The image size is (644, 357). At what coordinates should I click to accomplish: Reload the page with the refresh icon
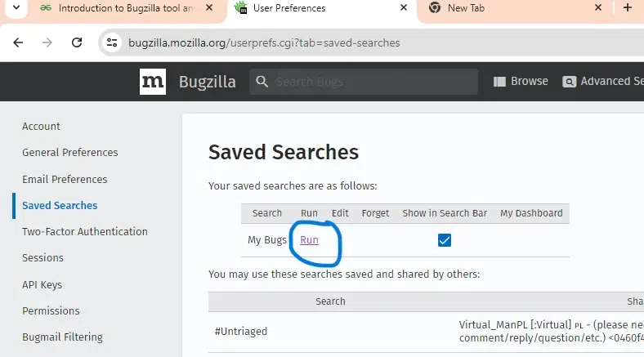(x=77, y=42)
